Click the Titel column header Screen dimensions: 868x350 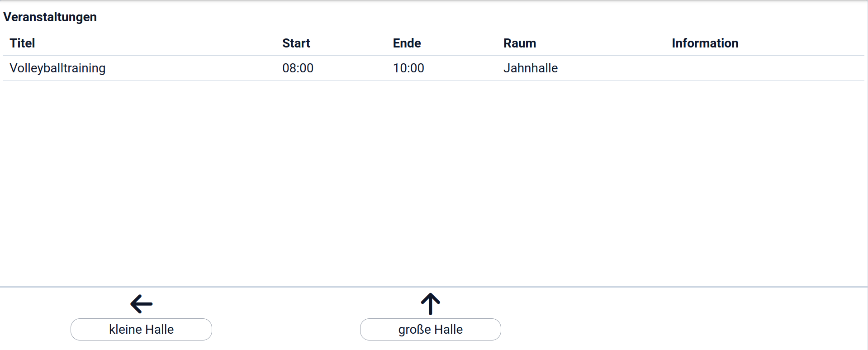[22, 43]
